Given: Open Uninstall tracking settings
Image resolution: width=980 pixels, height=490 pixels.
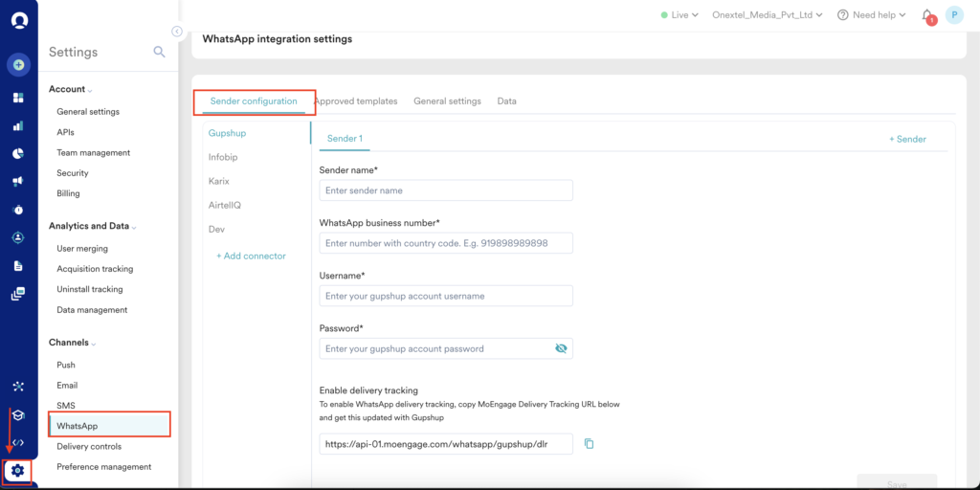Looking at the screenshot, I should pyautogui.click(x=90, y=289).
